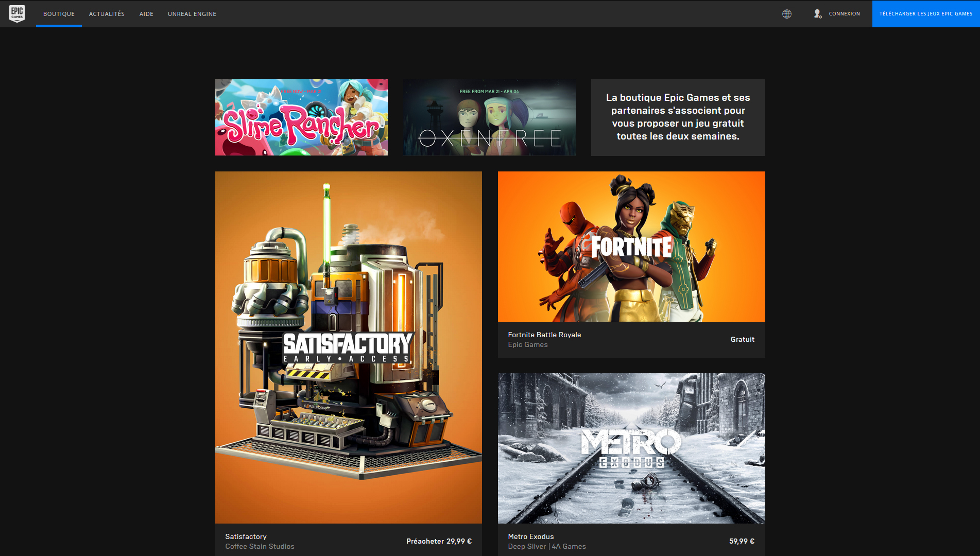Screen dimensions: 980x556
Task: Click the 59,99 € Metro Exodus price
Action: (x=742, y=541)
